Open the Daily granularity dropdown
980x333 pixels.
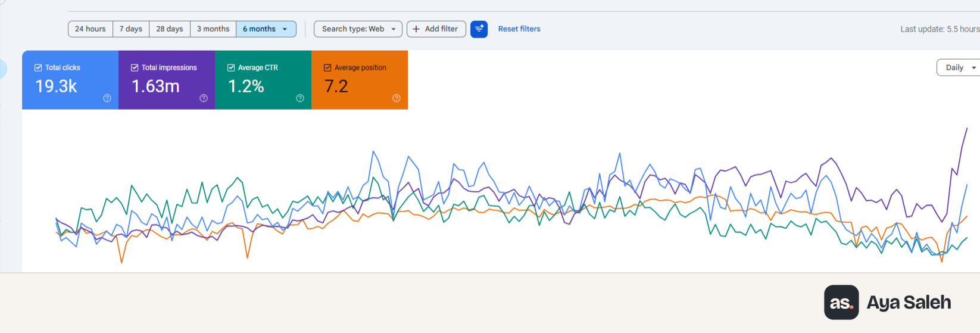(x=959, y=67)
